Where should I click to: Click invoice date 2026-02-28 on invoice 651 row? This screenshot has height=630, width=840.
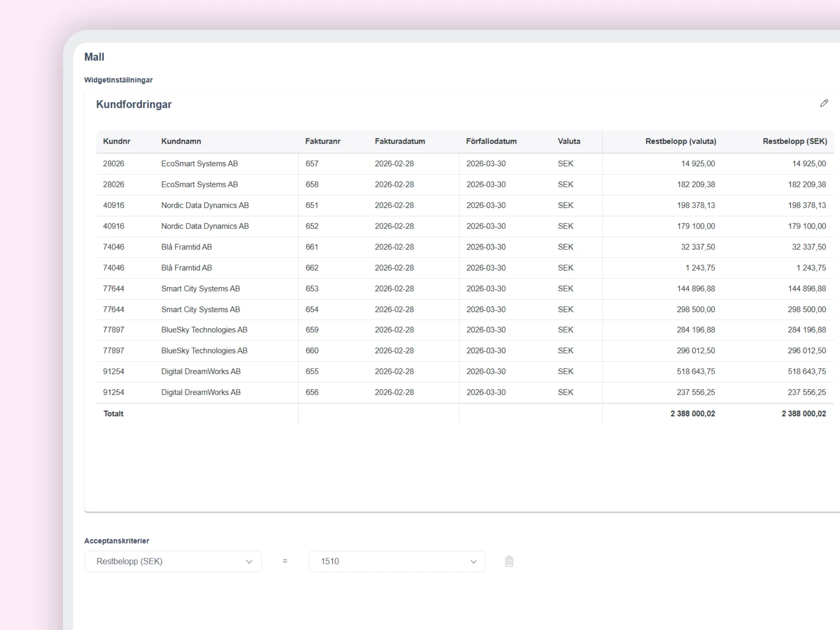(x=394, y=205)
